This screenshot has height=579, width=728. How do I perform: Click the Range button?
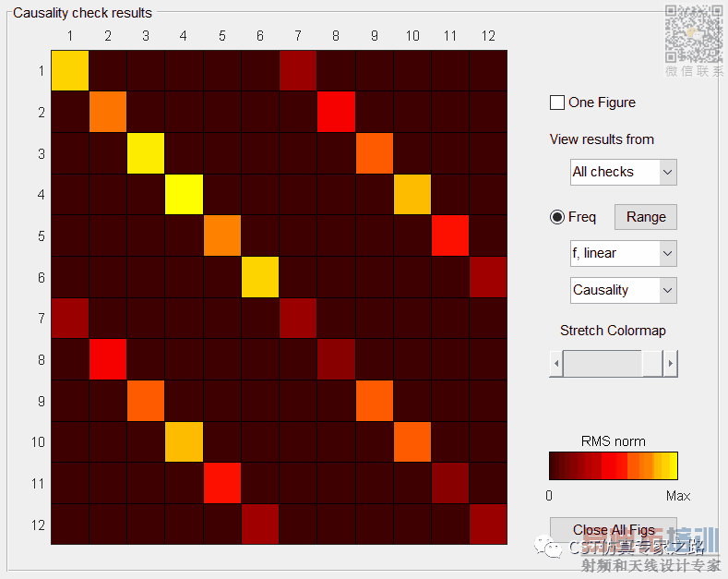[x=646, y=217]
